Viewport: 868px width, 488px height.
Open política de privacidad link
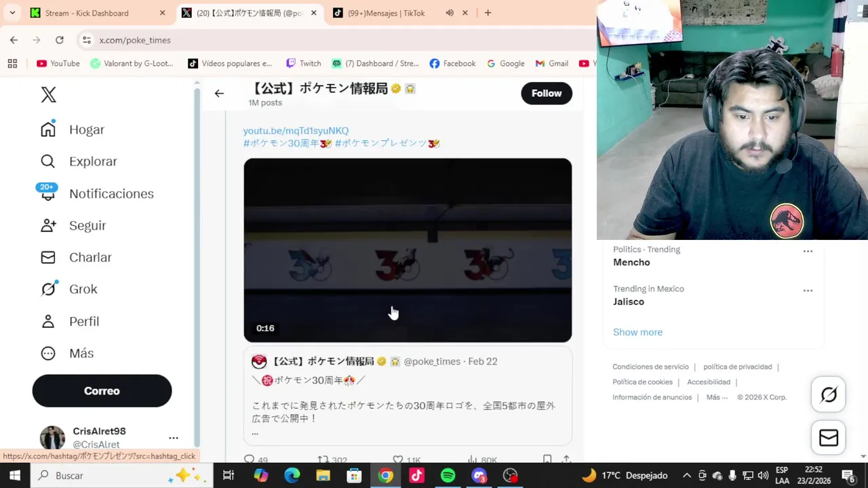(x=737, y=367)
